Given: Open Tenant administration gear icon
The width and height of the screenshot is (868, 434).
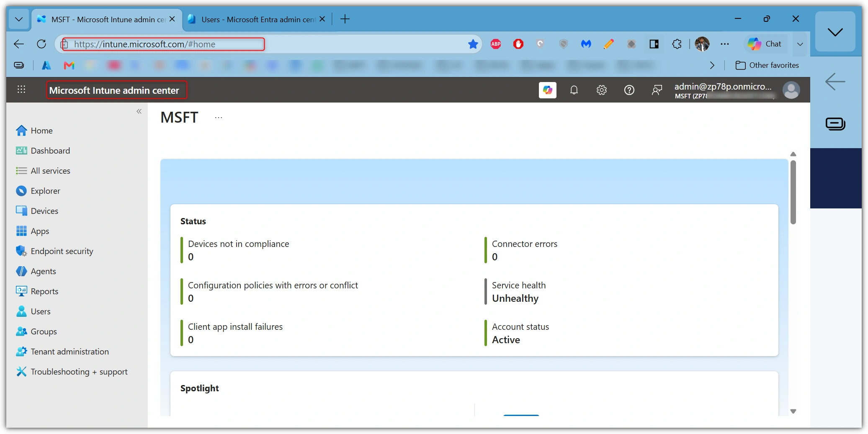Looking at the screenshot, I should pos(21,352).
